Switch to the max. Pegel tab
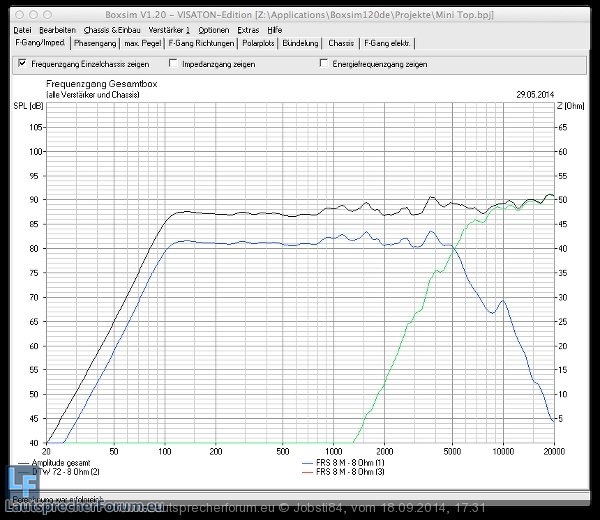600x520 pixels. pyautogui.click(x=143, y=44)
